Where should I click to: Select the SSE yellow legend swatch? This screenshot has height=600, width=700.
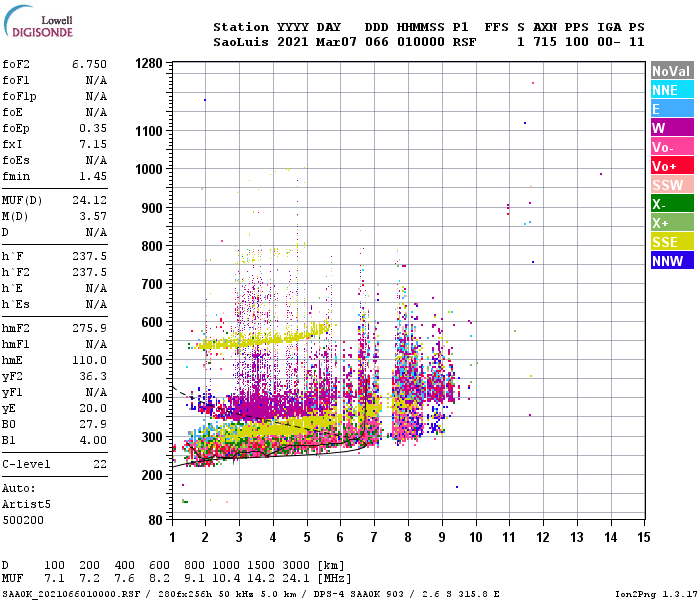[672, 242]
